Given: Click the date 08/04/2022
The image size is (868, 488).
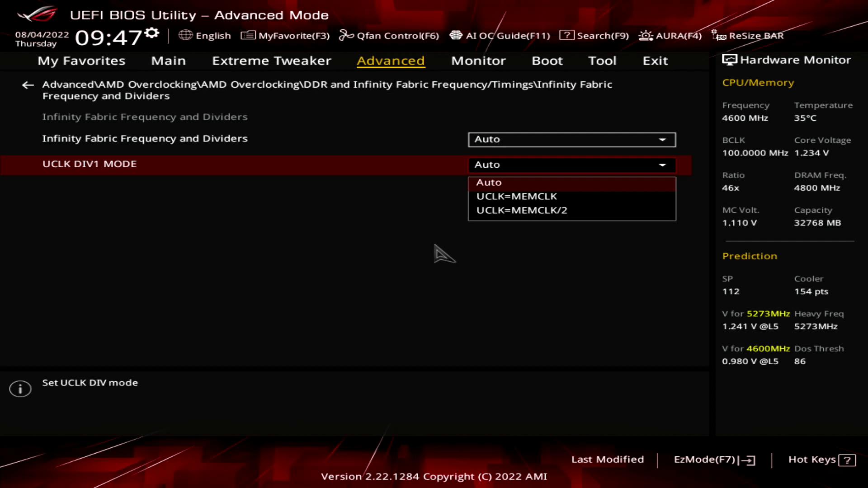Looking at the screenshot, I should [x=42, y=35].
